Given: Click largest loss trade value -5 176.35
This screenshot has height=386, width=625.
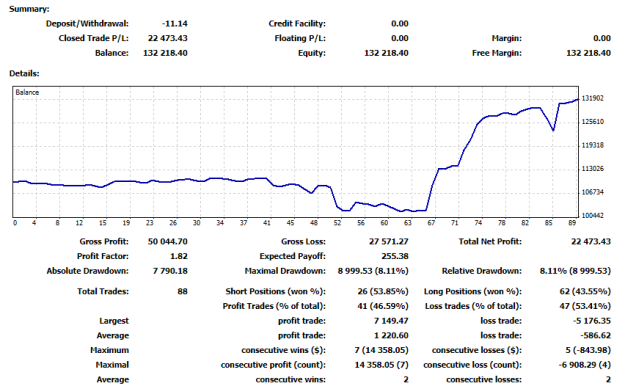Looking at the screenshot, I should coord(592,321).
